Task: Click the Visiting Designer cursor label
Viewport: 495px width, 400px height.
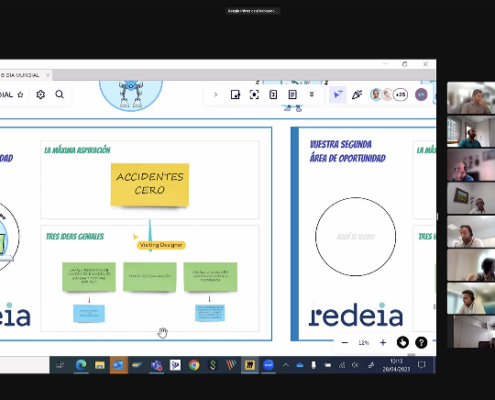Action: 161,245
